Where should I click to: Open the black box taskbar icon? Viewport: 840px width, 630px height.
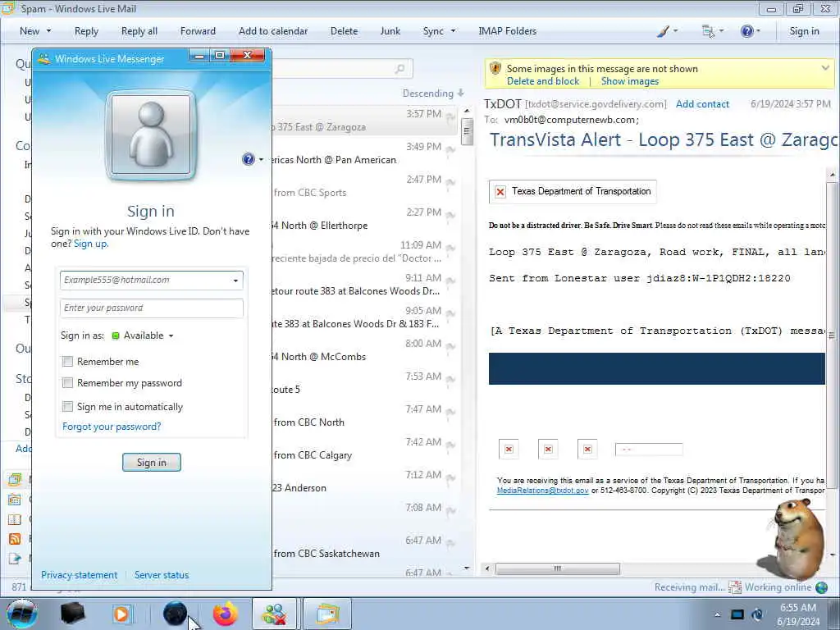coord(72,614)
